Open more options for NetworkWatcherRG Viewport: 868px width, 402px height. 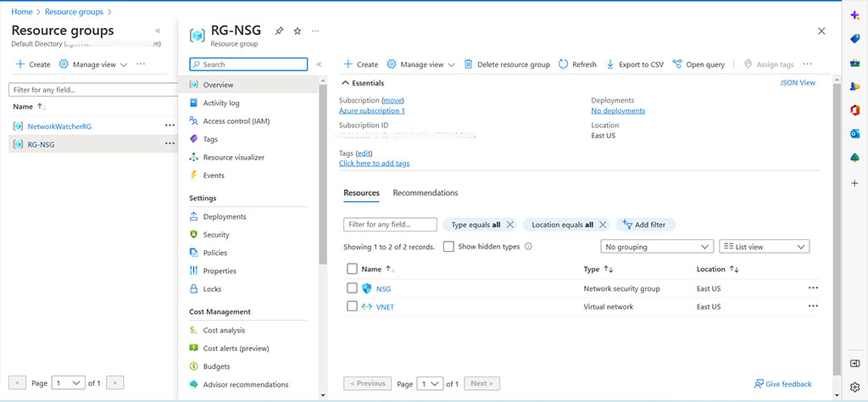170,126
